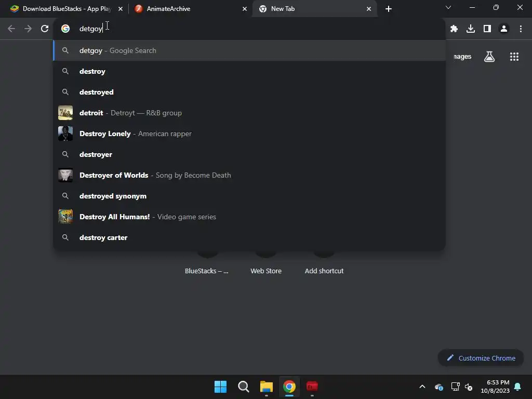This screenshot has height=399, width=532.
Task: Open the network tray icon
Action: [455, 387]
